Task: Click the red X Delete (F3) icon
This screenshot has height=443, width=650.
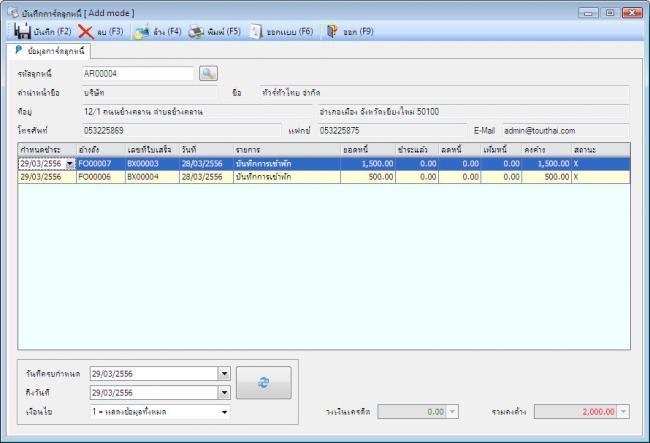Action: pos(86,32)
